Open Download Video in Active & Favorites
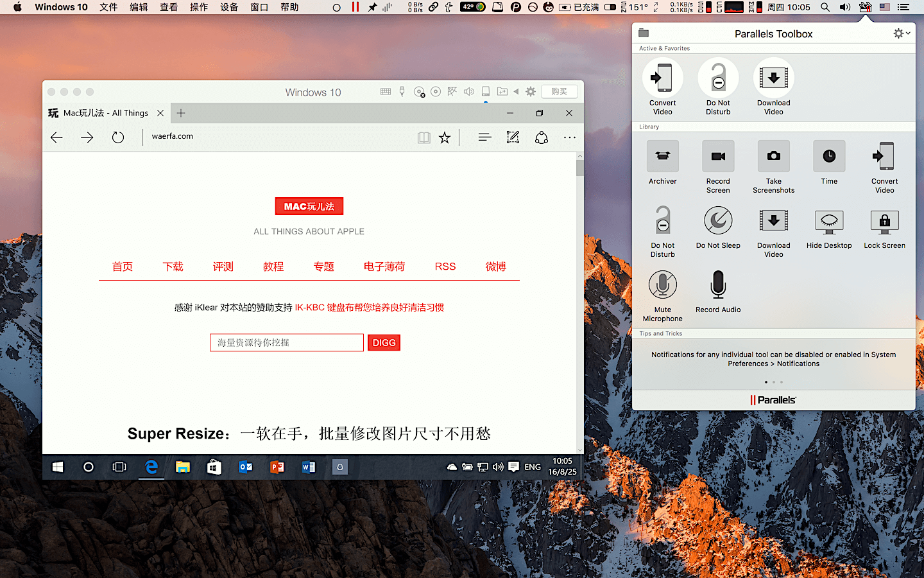The height and width of the screenshot is (578, 924). [773, 87]
